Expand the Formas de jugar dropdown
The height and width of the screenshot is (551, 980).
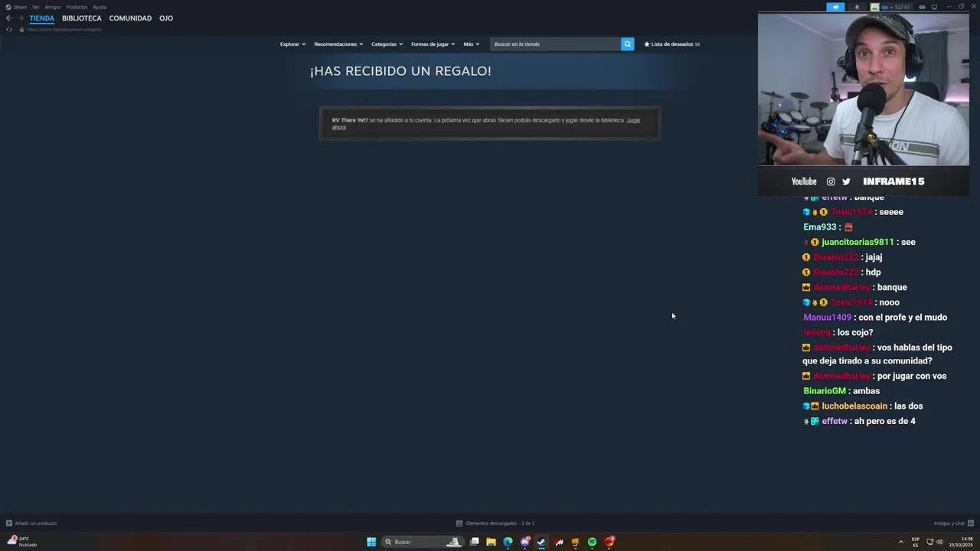click(433, 44)
